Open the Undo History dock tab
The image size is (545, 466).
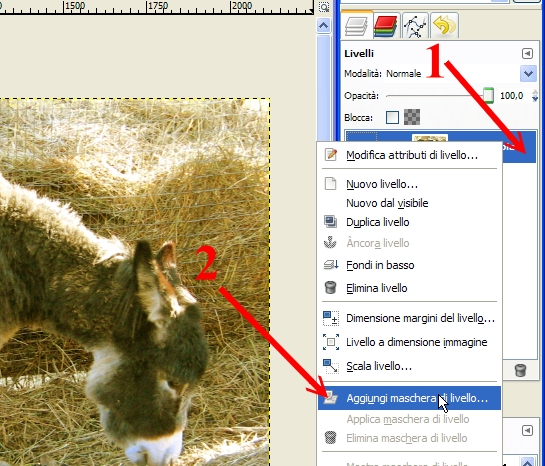pyautogui.click(x=444, y=26)
